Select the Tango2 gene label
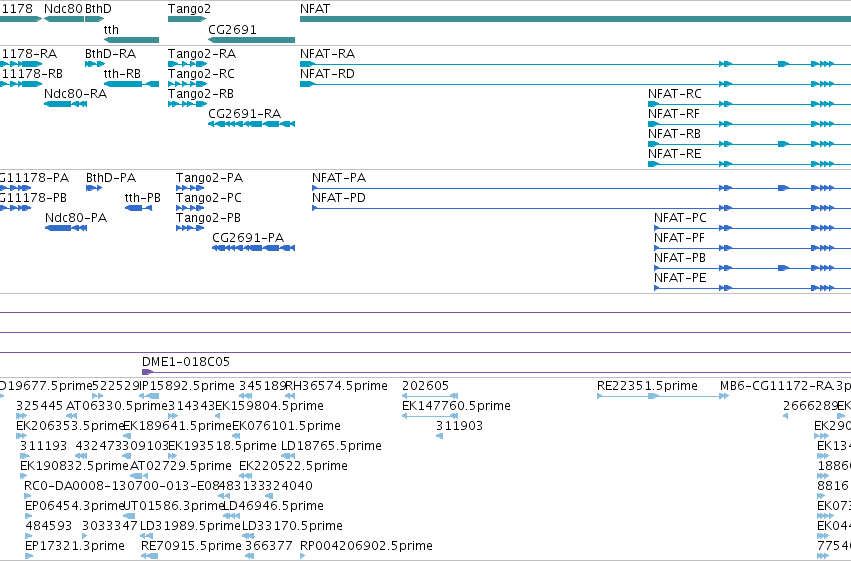This screenshot has width=851, height=561. point(189,9)
